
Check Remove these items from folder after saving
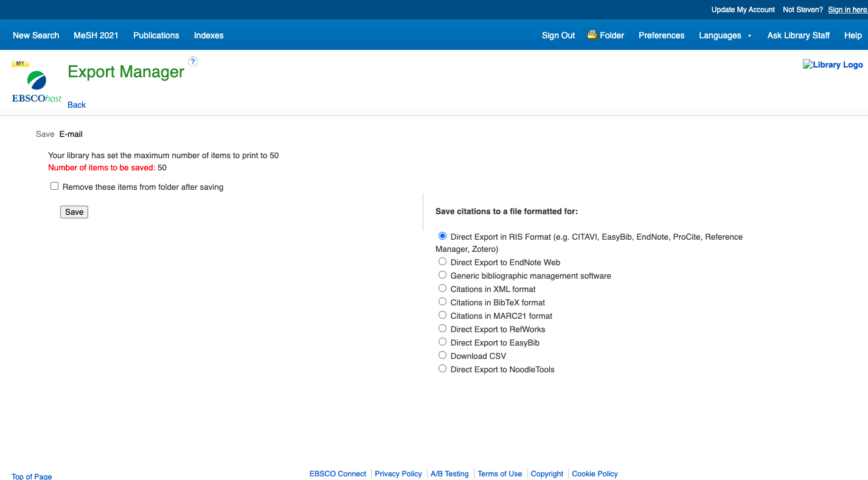(x=54, y=186)
